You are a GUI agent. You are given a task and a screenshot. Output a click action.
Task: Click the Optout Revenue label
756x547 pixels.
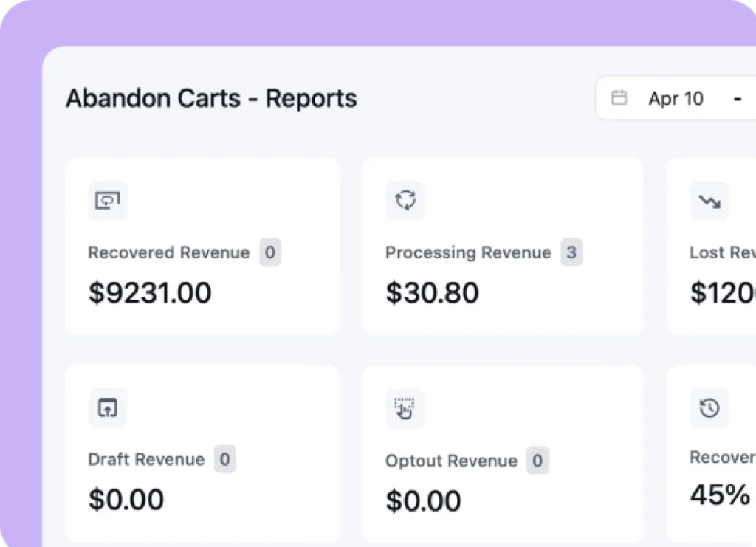(451, 461)
